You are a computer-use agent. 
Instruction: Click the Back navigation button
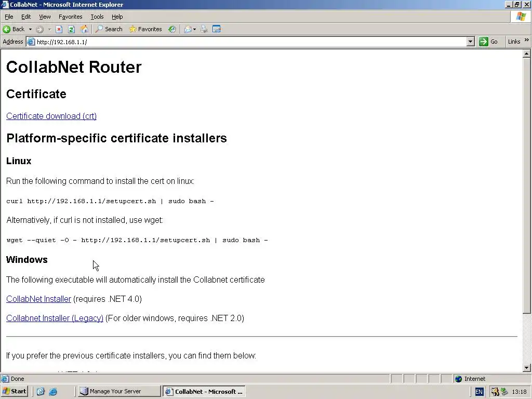tap(14, 29)
